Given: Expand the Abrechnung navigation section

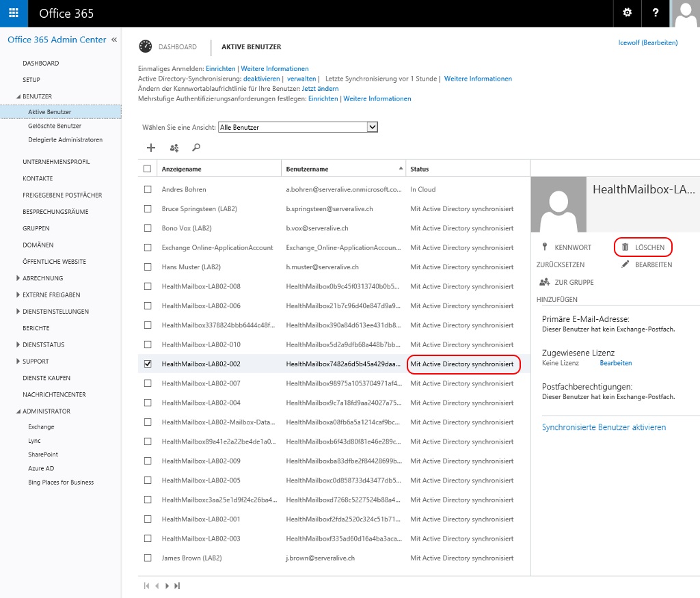Looking at the screenshot, I should pyautogui.click(x=18, y=278).
